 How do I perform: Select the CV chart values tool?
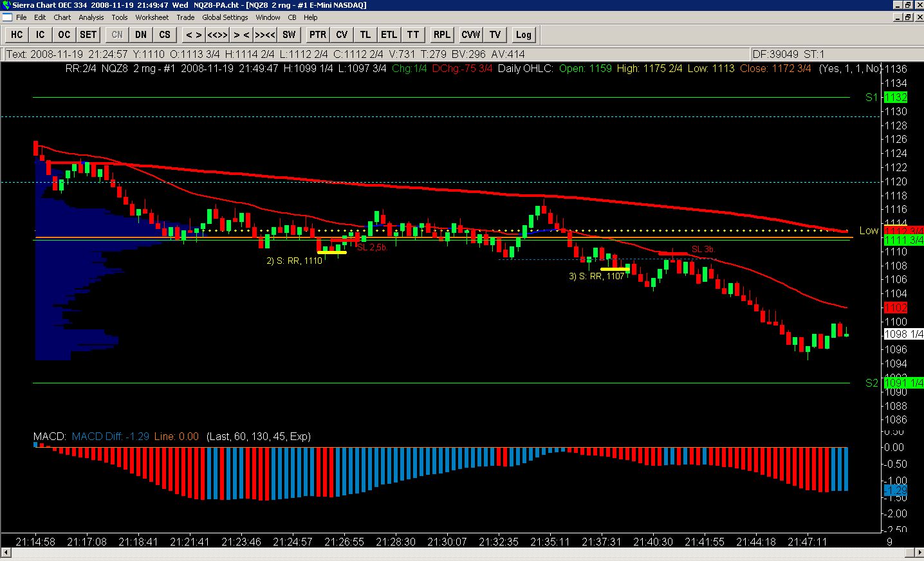pyautogui.click(x=342, y=35)
